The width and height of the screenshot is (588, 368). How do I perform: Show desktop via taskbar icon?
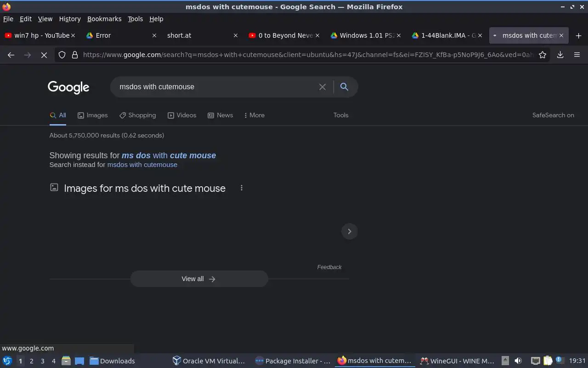(x=79, y=361)
